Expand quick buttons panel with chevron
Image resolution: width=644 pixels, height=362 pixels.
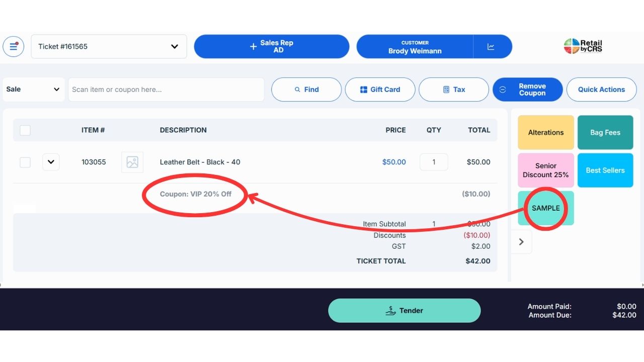[521, 242]
